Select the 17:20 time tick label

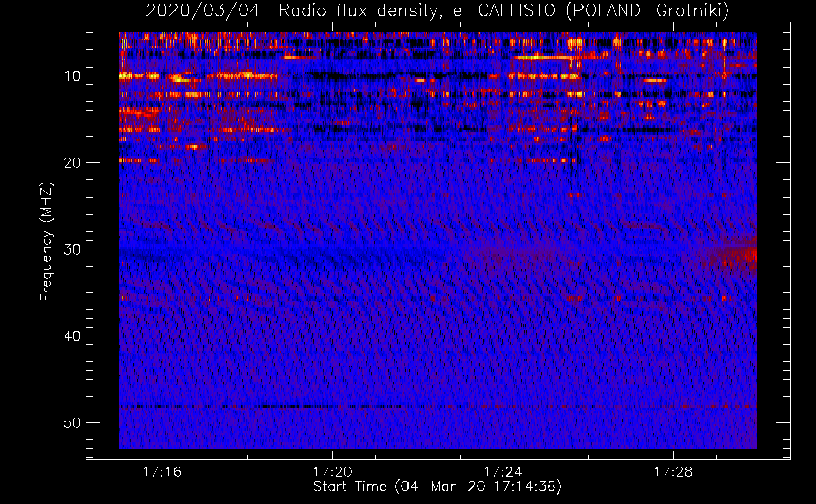point(332,472)
